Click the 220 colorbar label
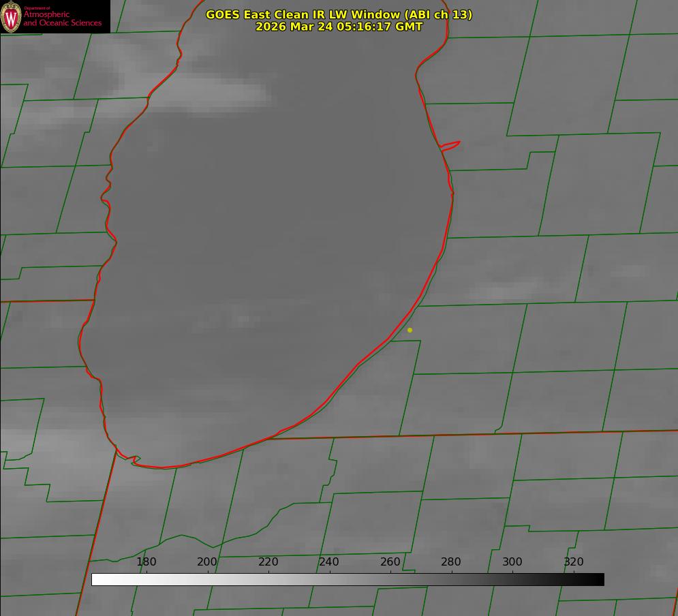The image size is (678, 616). coord(268,561)
